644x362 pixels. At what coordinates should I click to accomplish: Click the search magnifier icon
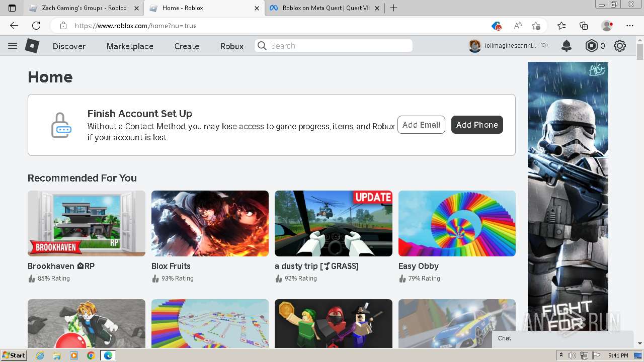[262, 46]
